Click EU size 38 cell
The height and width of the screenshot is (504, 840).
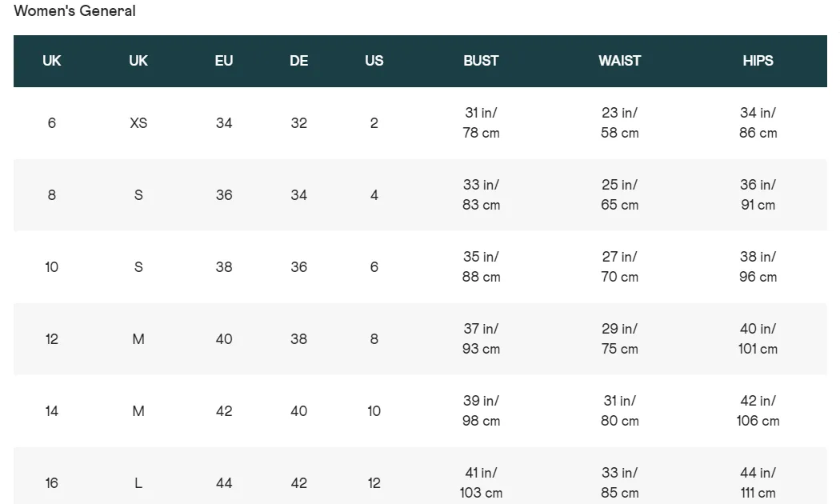click(224, 266)
